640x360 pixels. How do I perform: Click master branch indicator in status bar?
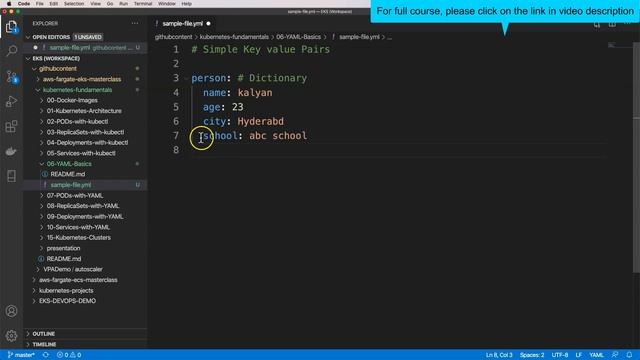(21, 355)
